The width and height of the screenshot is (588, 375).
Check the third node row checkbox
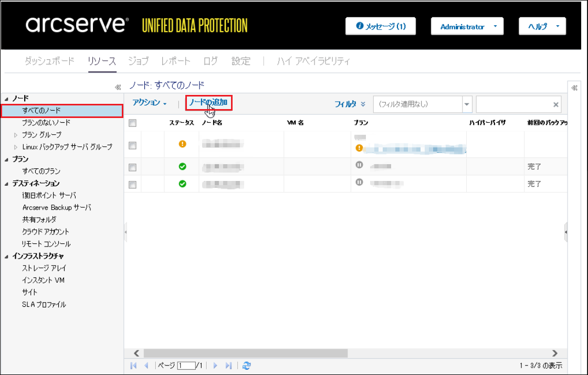[132, 185]
